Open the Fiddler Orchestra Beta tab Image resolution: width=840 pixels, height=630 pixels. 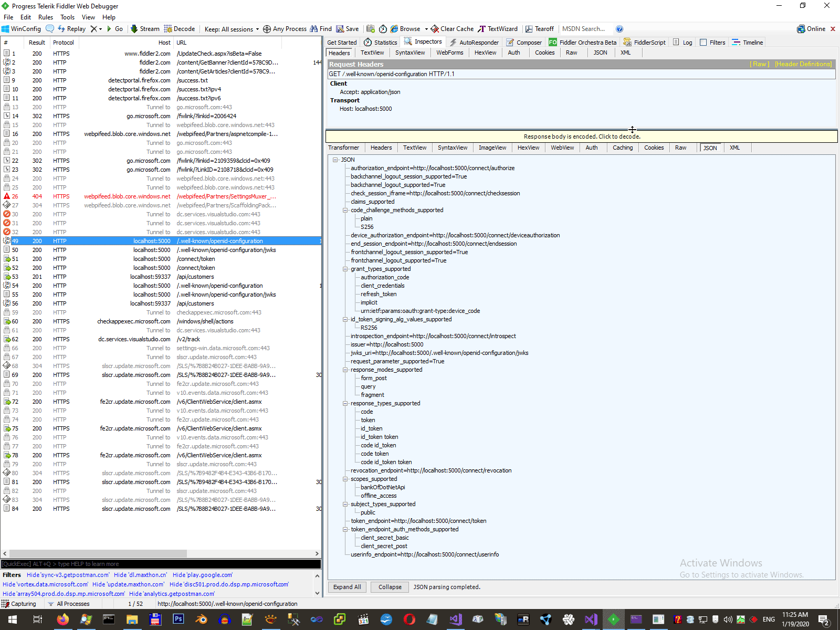click(583, 43)
